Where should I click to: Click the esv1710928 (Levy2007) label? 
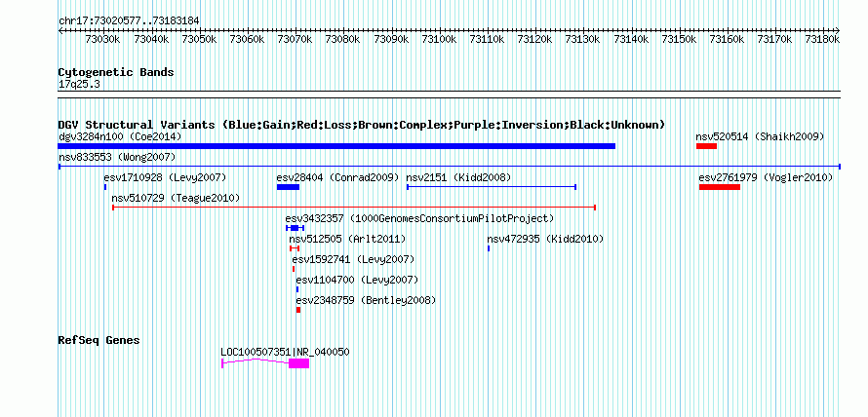[165, 177]
